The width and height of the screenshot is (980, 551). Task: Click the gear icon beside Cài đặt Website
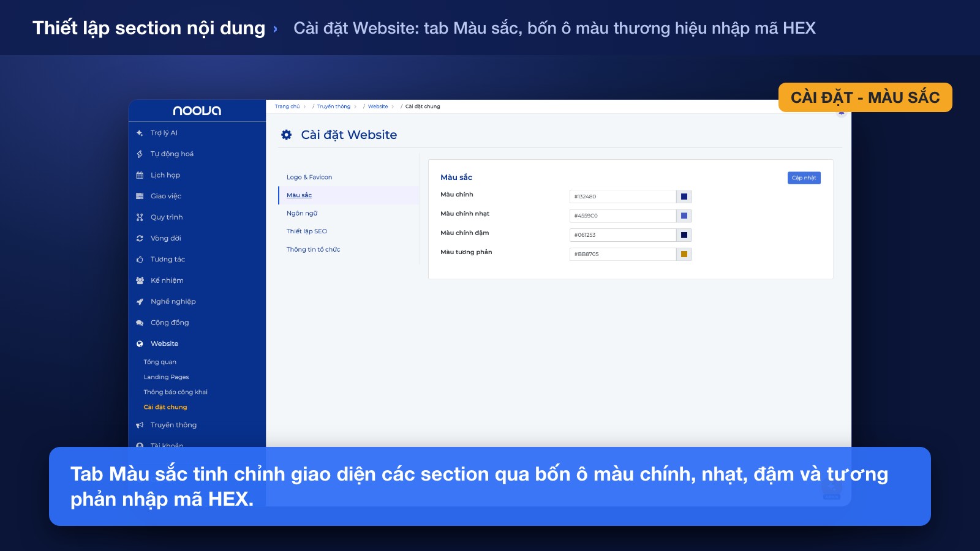pyautogui.click(x=287, y=135)
